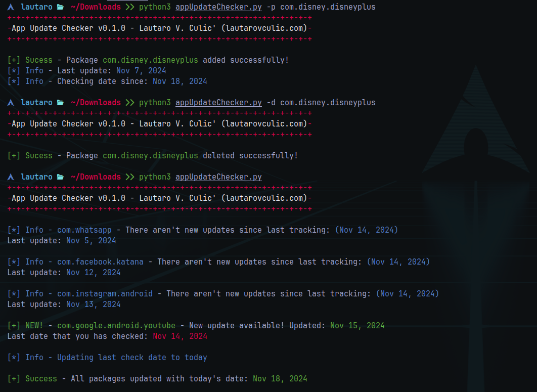Click com.disney.disneyplus argument after the -d flag
This screenshot has width=537, height=392.
(x=328, y=103)
